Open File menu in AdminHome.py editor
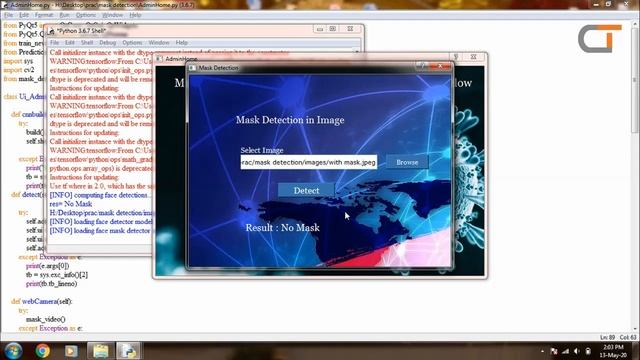Screen dimensions: 640x360 coord(9,15)
